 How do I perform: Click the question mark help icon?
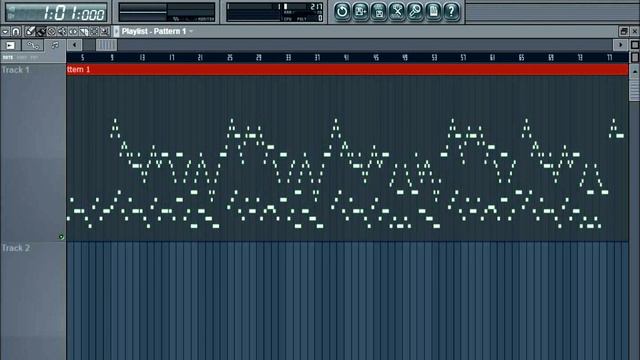[x=451, y=11]
